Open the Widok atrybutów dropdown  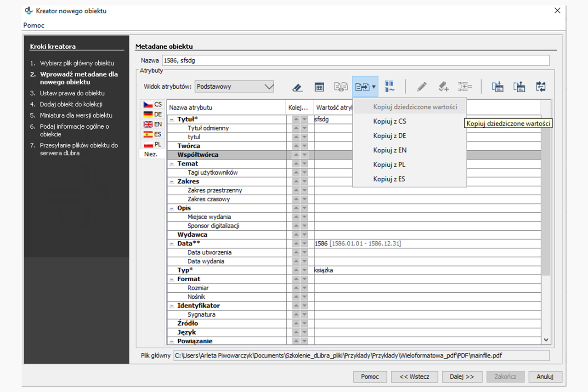click(234, 86)
